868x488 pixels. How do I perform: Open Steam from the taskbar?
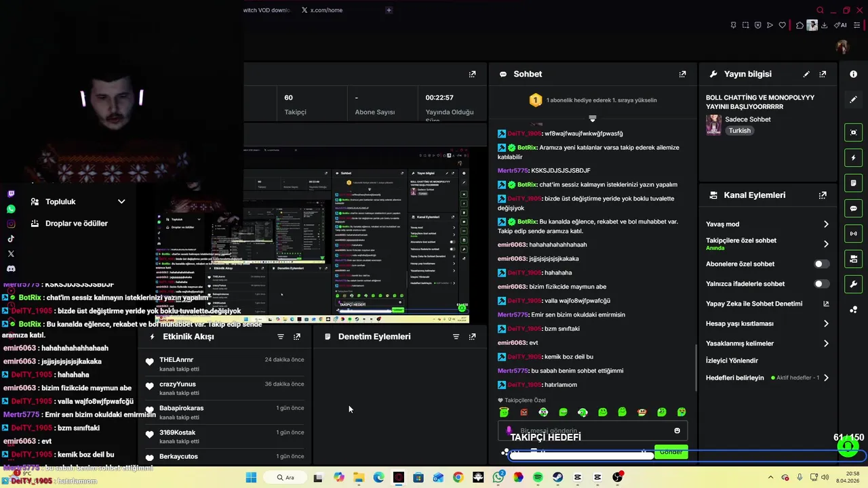click(x=557, y=477)
